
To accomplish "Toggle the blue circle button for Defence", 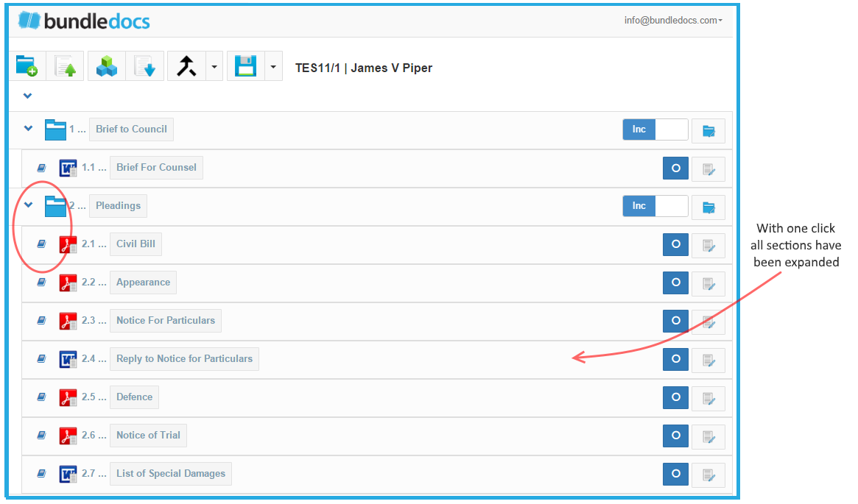I will [675, 397].
